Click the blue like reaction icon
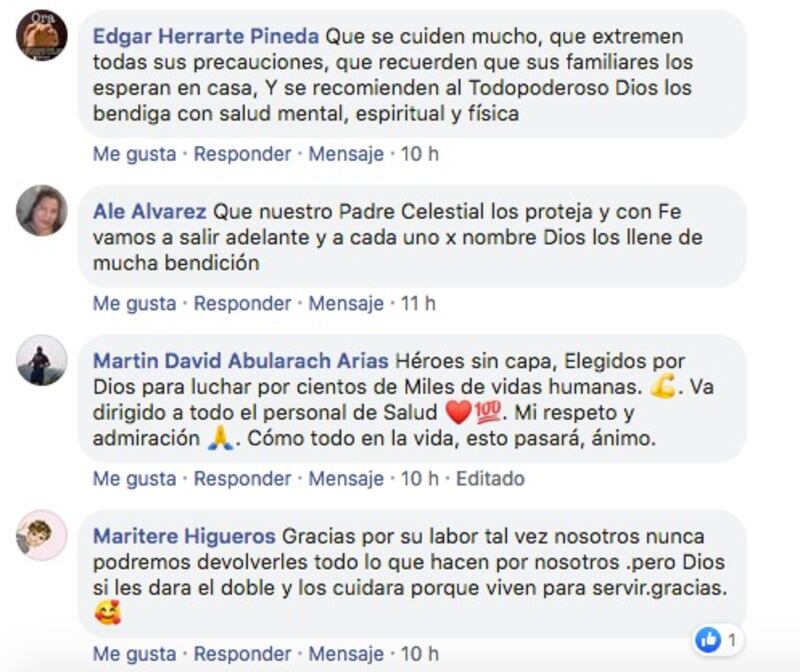 pyautogui.click(x=709, y=640)
